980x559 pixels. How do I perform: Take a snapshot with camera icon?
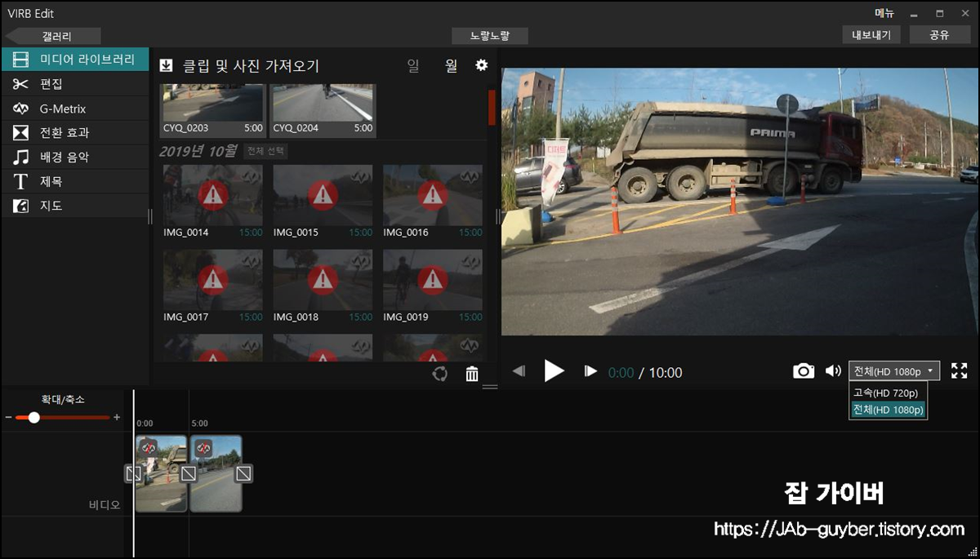pyautogui.click(x=804, y=371)
